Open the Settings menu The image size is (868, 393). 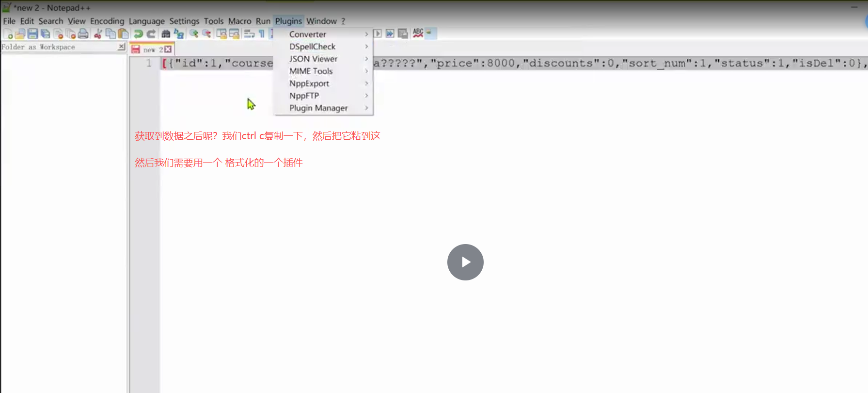184,21
